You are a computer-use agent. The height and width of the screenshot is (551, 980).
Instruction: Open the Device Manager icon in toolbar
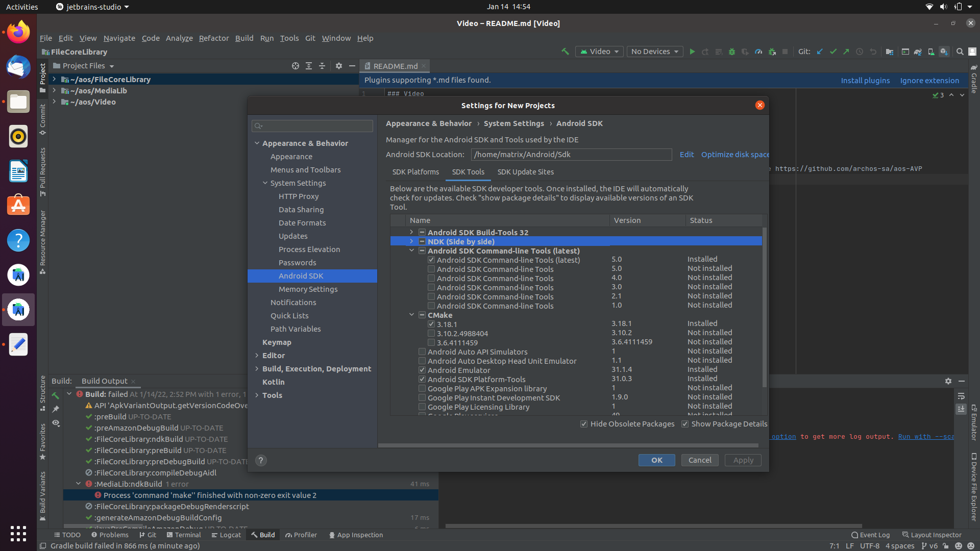(931, 52)
